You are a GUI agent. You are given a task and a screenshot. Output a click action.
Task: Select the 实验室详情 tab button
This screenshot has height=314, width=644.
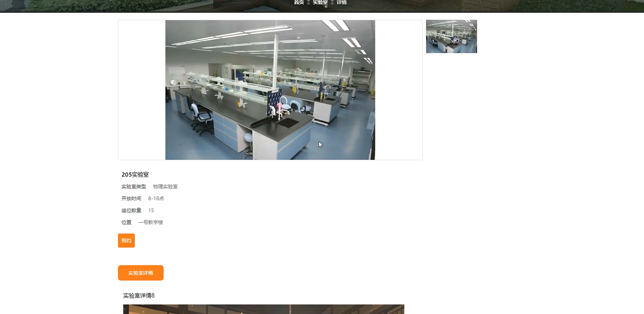pos(141,273)
